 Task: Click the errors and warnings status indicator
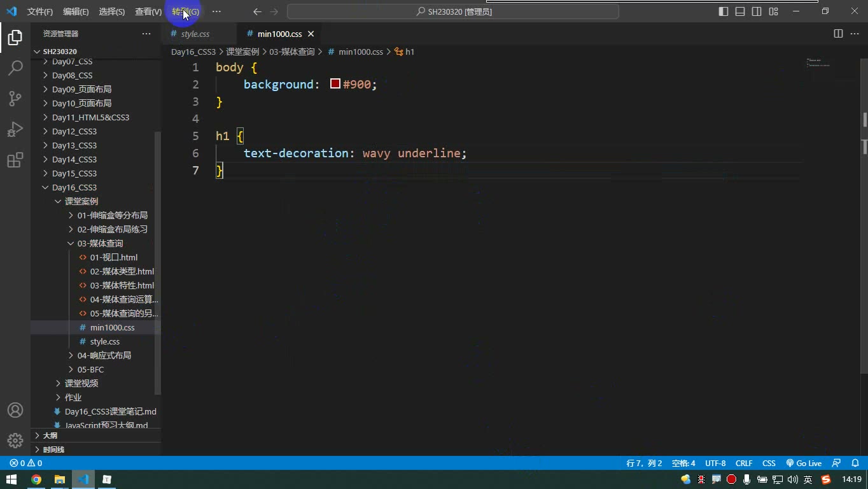tap(26, 463)
